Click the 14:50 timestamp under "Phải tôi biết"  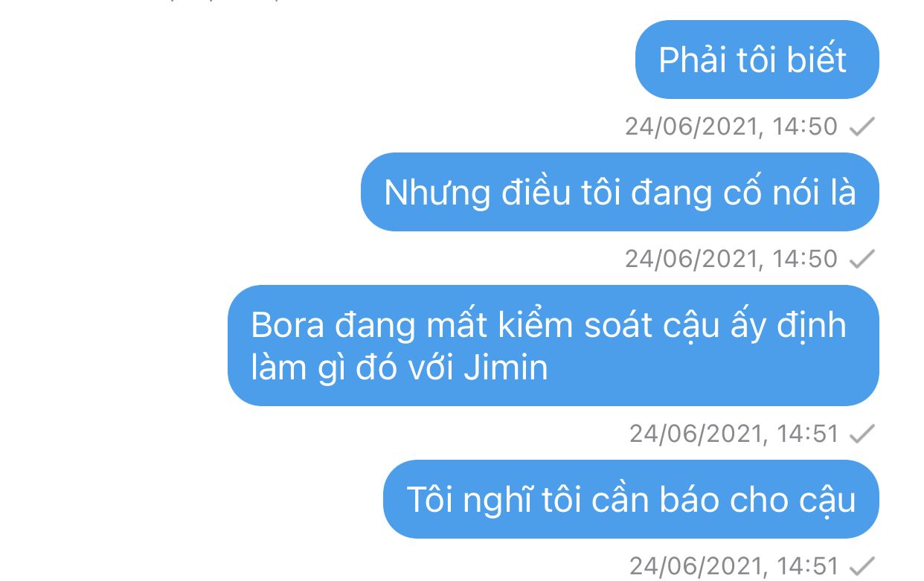tap(731, 127)
